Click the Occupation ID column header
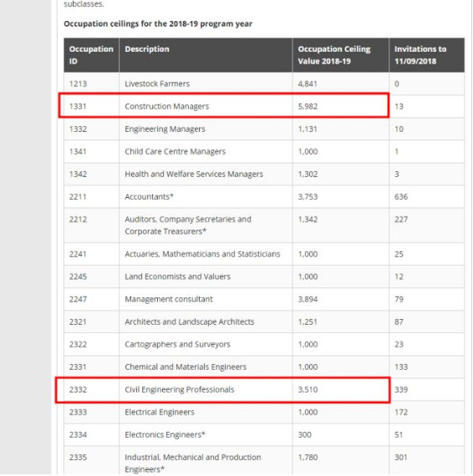The image size is (473, 476). [91, 55]
